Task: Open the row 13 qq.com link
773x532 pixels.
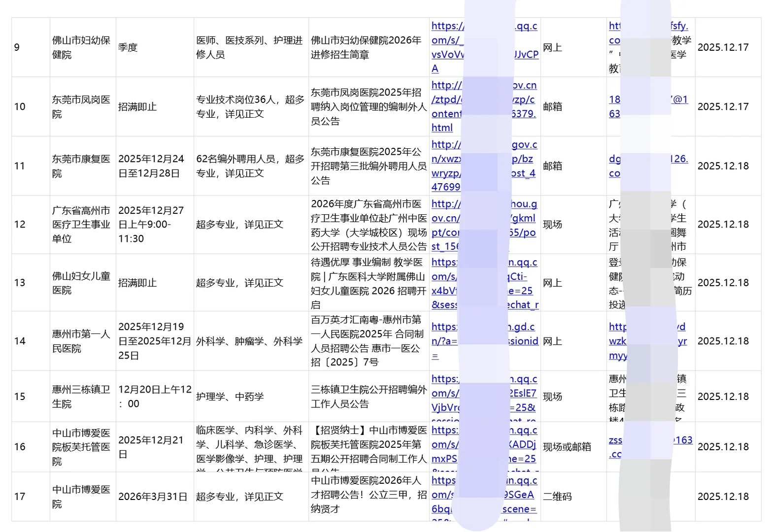Action: [485, 283]
